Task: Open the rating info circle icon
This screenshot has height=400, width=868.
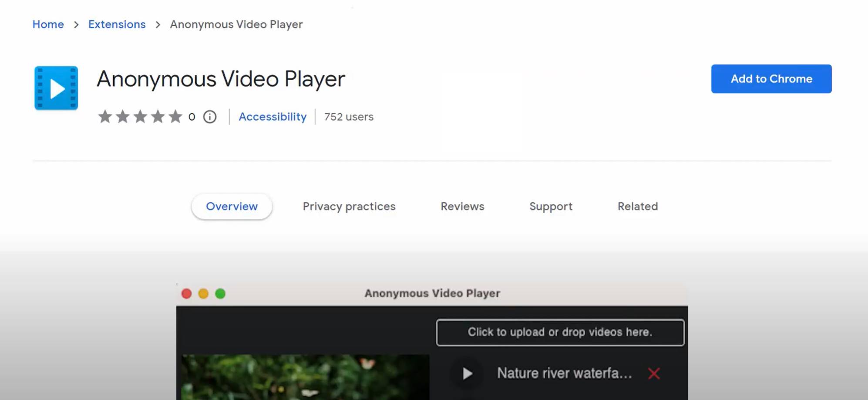Action: click(x=210, y=117)
